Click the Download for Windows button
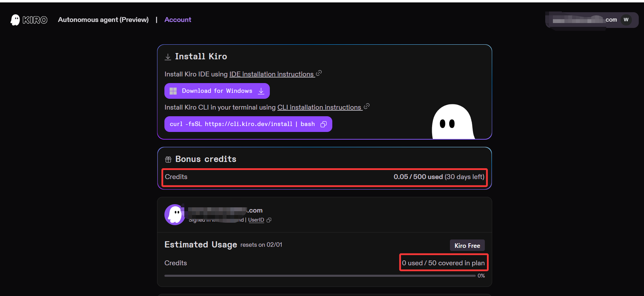Screen dimensions: 644x296 [x=217, y=91]
